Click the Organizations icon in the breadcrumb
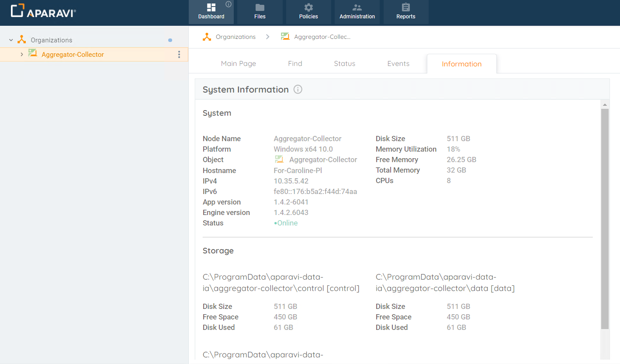Image resolution: width=620 pixels, height=364 pixels. pyautogui.click(x=207, y=37)
